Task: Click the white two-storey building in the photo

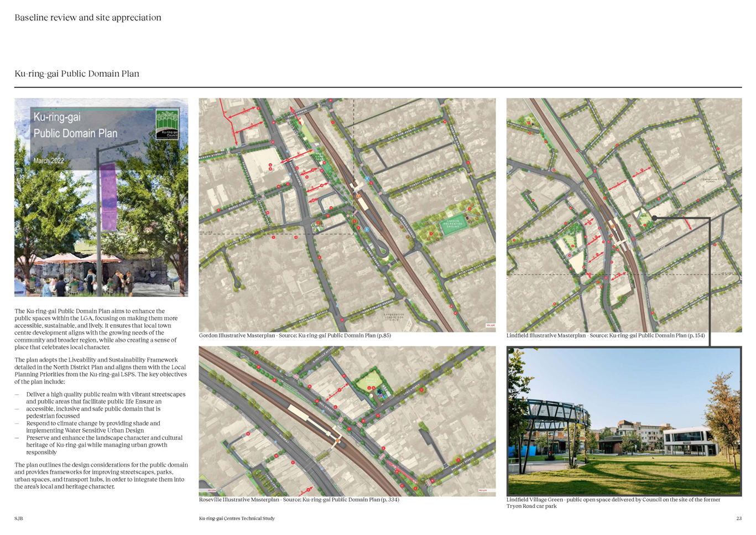Action: [x=689, y=441]
